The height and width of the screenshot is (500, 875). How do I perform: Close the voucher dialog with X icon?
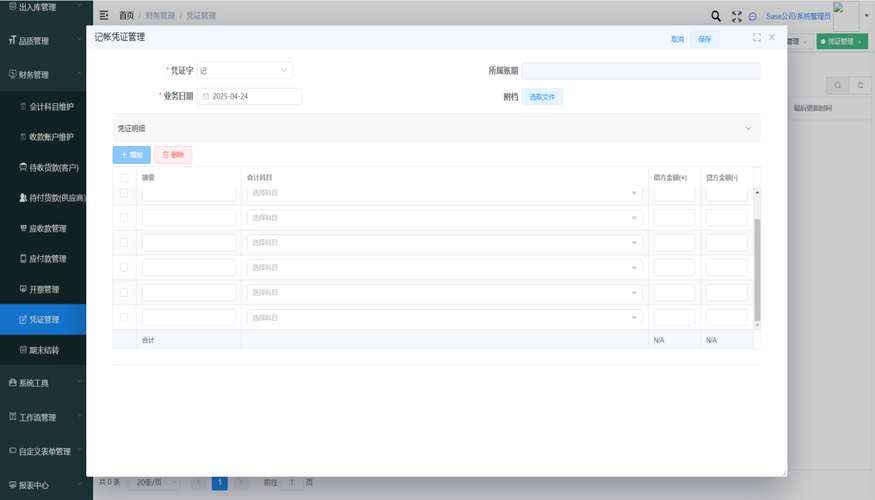[x=772, y=37]
